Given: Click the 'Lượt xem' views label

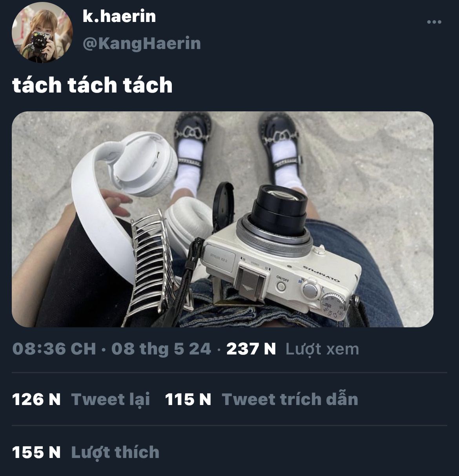Looking at the screenshot, I should coord(322,349).
